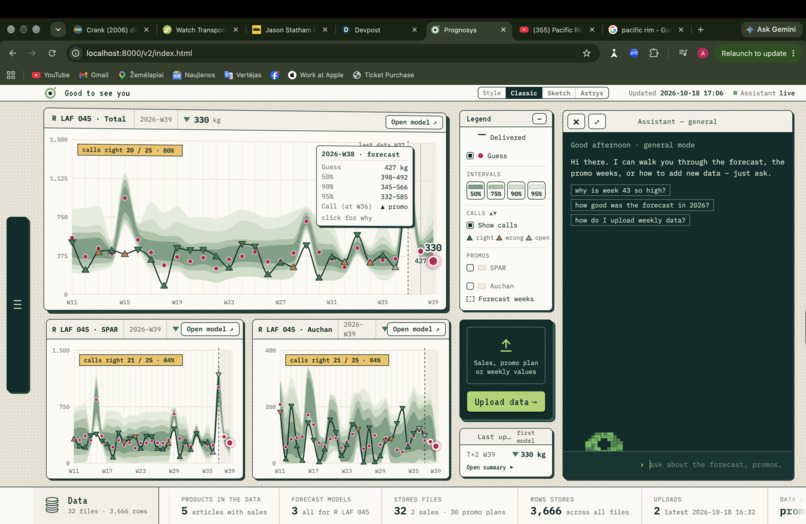Image resolution: width=806 pixels, height=524 pixels.
Task: Click the Ask Gemini button
Action: (x=771, y=29)
